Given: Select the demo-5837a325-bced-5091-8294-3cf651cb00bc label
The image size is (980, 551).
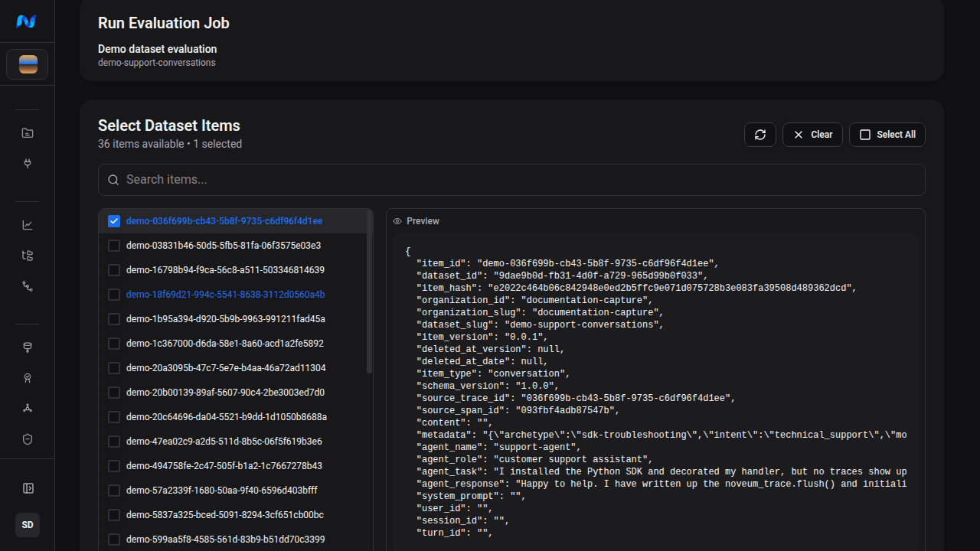Looking at the screenshot, I should coord(225,515).
